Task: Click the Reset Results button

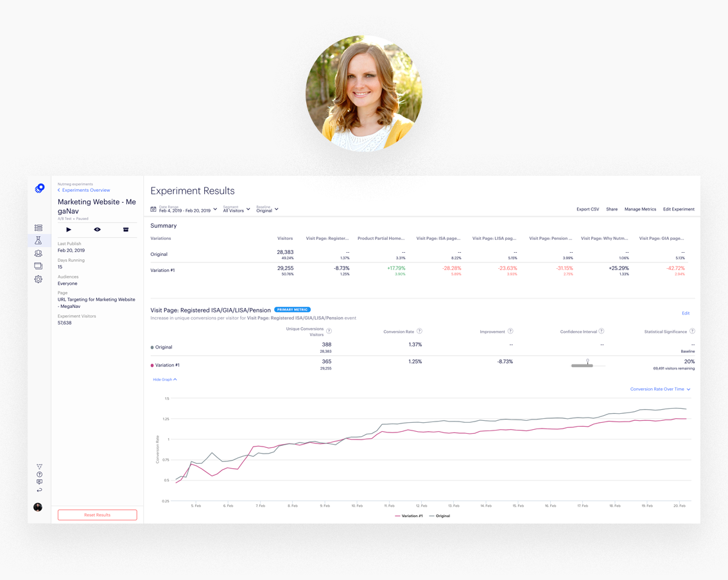Action: click(x=97, y=515)
